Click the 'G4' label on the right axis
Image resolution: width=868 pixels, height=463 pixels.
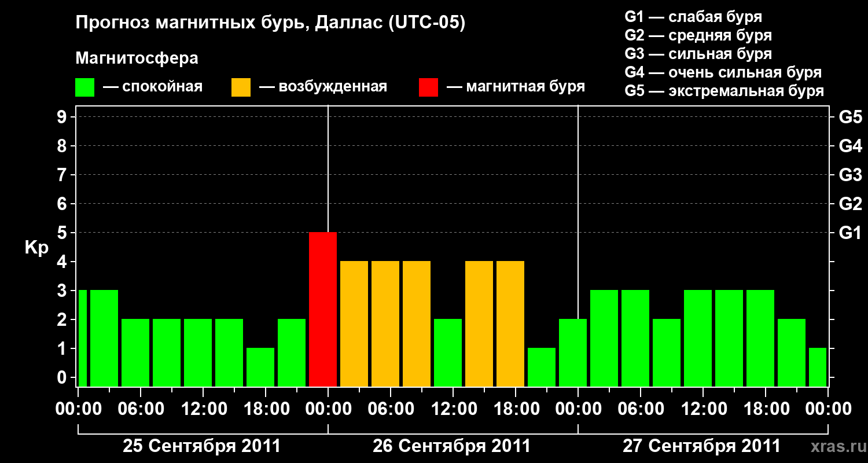point(850,146)
